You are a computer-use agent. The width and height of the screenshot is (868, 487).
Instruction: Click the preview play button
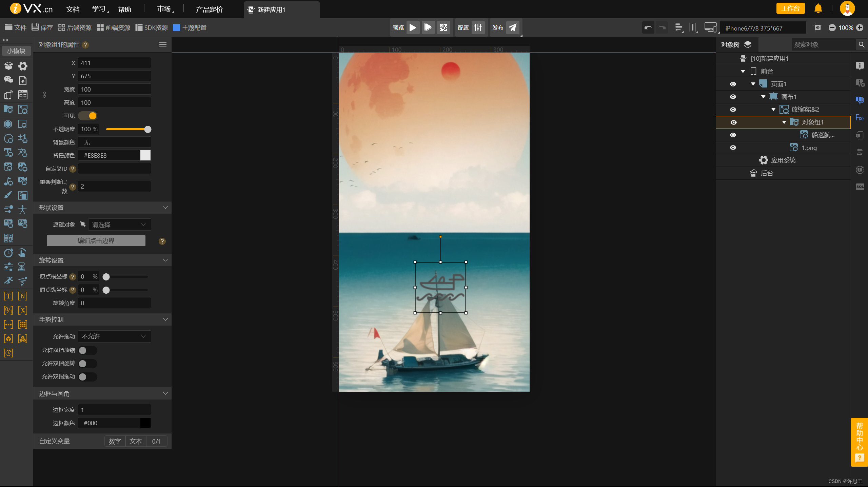(x=413, y=27)
